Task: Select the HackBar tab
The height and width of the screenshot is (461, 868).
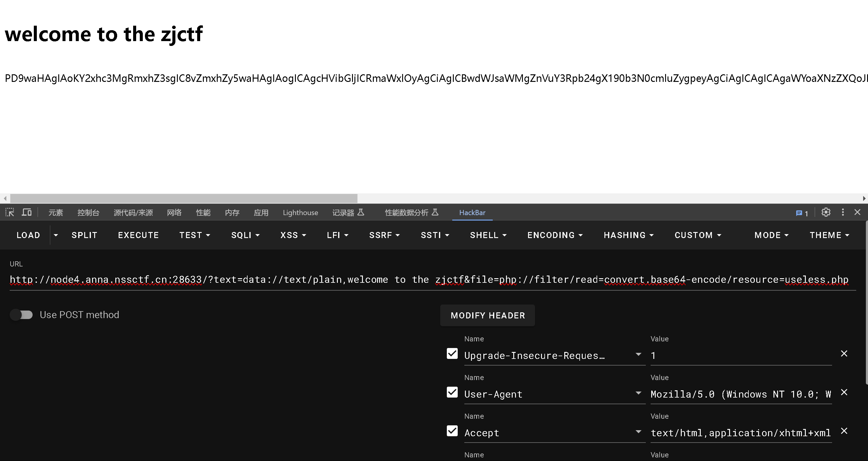Action: pos(472,213)
